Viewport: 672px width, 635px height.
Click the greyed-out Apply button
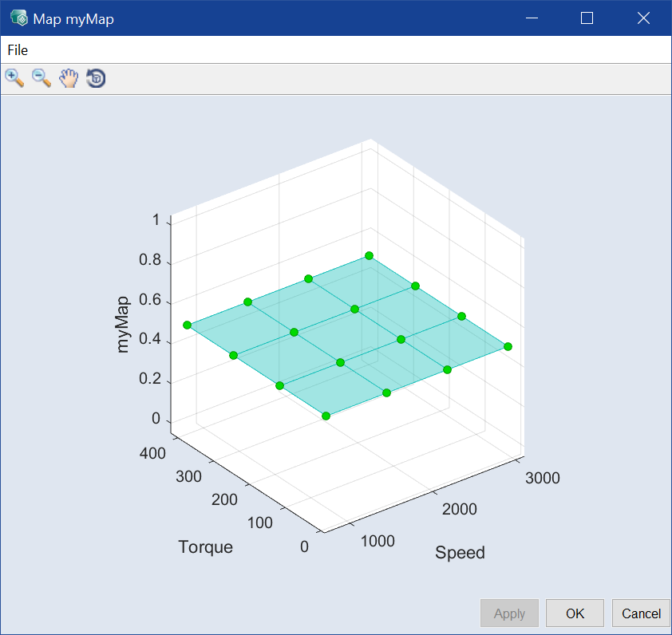pos(509,613)
